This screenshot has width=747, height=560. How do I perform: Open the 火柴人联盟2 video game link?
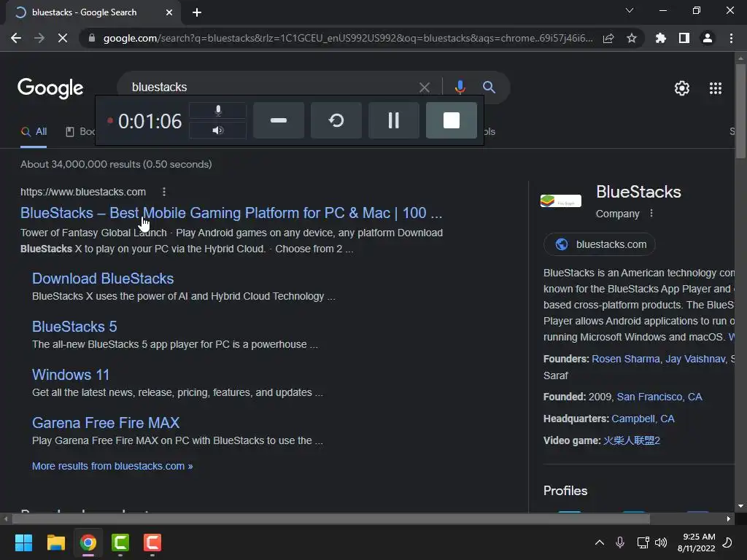(x=631, y=441)
